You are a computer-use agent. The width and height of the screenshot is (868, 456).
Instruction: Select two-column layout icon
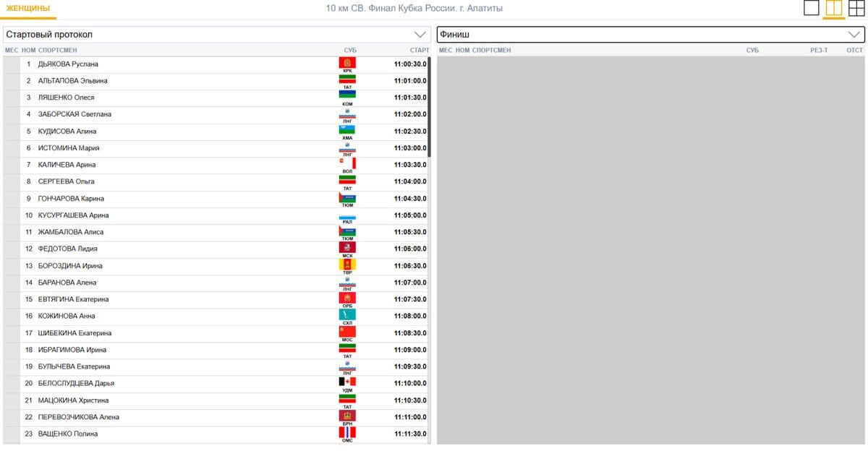click(x=834, y=8)
